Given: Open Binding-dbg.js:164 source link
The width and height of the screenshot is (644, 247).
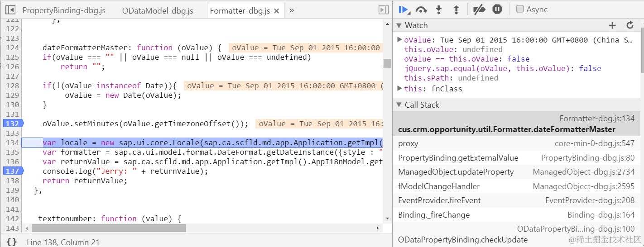Looking at the screenshot, I should point(601,215).
